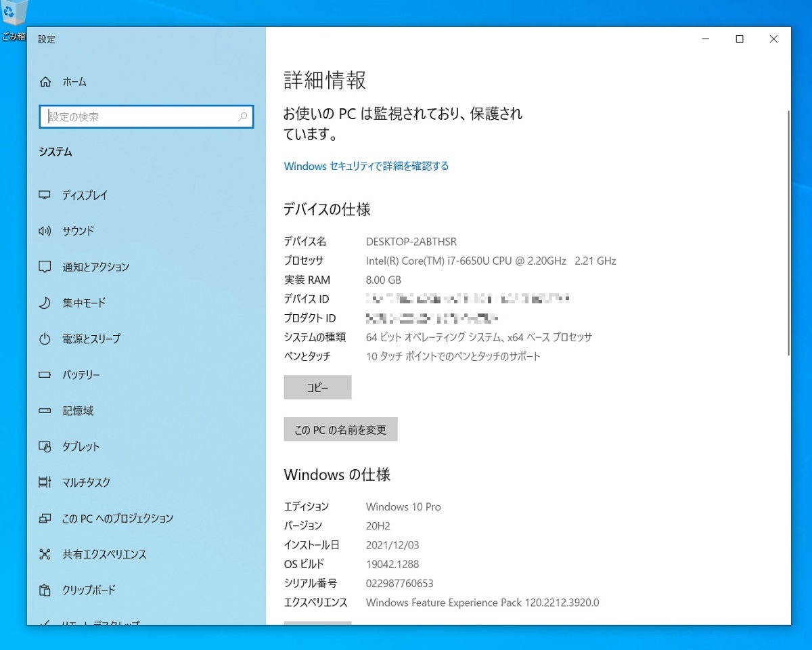This screenshot has height=650, width=812.
Task: Click the 詳細情報 page heading
Action: pos(325,81)
